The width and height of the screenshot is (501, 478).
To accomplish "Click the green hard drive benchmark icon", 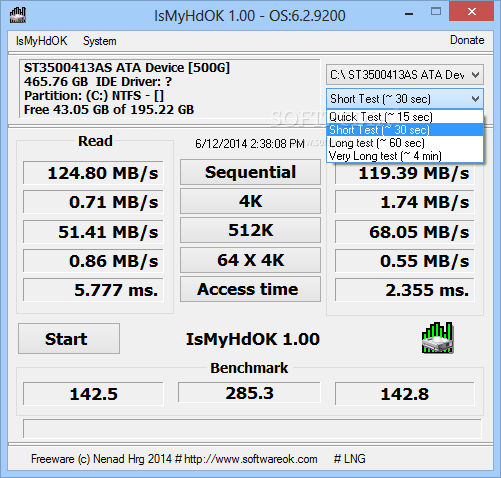I will pos(438,338).
